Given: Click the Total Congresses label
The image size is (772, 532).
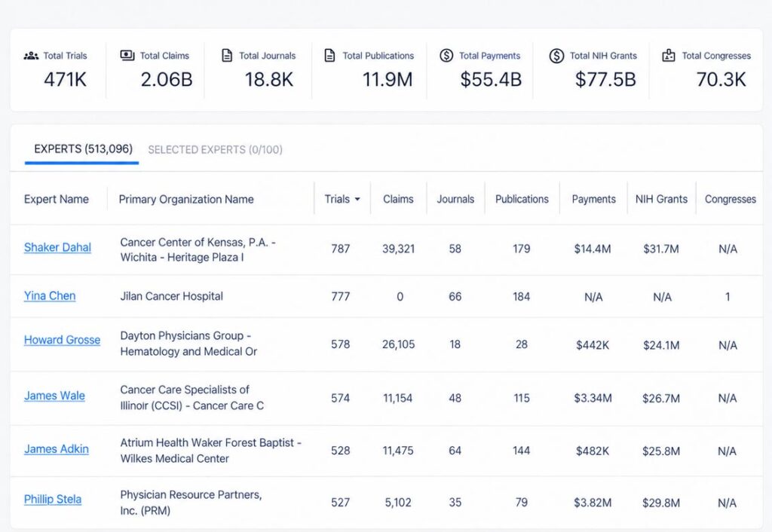Looking at the screenshot, I should coord(716,56).
